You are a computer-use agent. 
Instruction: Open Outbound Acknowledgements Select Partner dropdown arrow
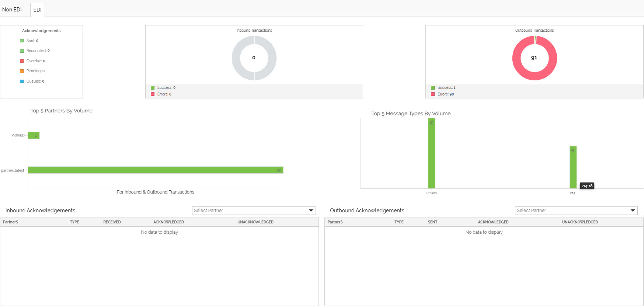633,211
